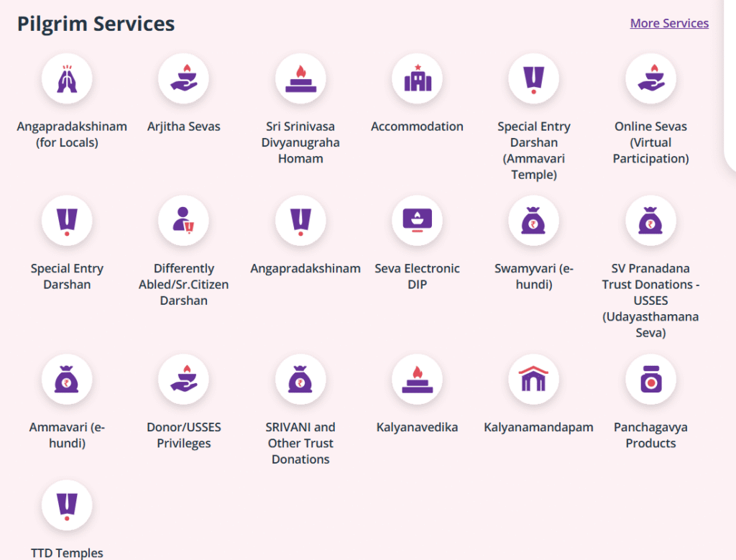The height and width of the screenshot is (560, 736).
Task: Open the Kalyanavedika fire altar icon
Action: (x=418, y=380)
